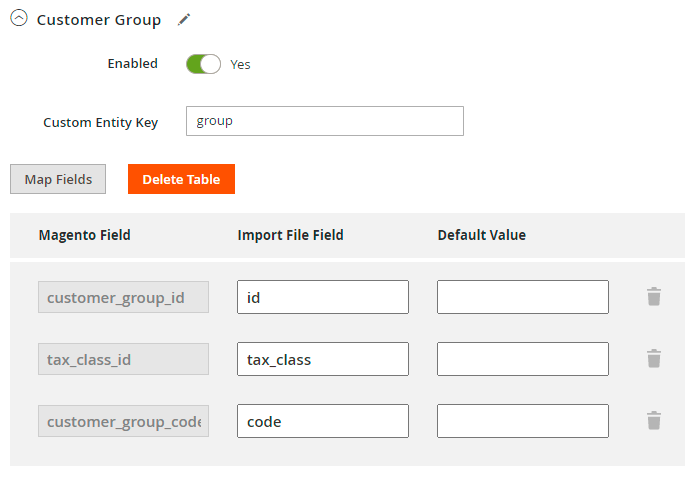The height and width of the screenshot is (477, 685).
Task: Click the Import File Field column header
Action: click(x=290, y=236)
